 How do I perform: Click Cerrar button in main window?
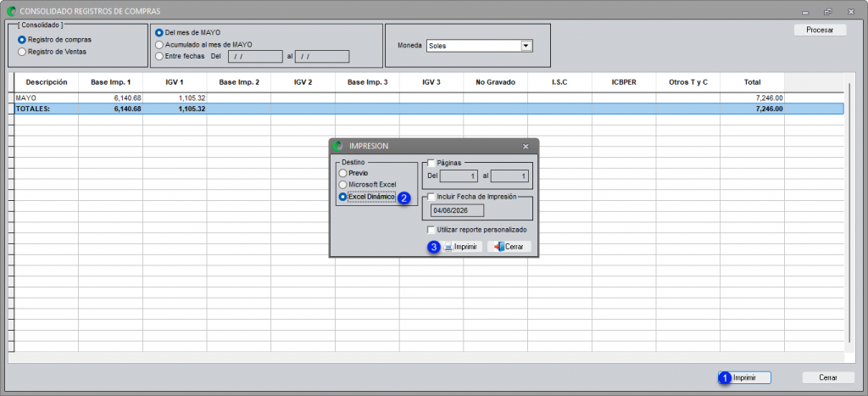pos(828,377)
